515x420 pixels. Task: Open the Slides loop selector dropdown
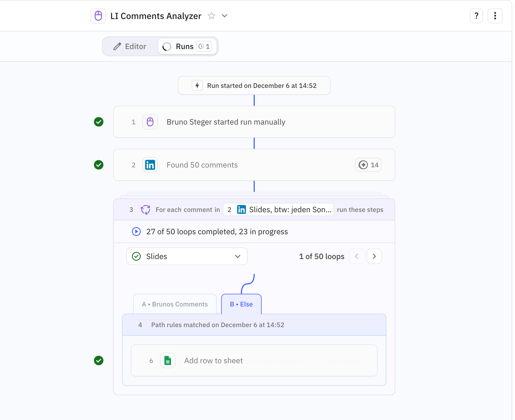[x=187, y=256]
